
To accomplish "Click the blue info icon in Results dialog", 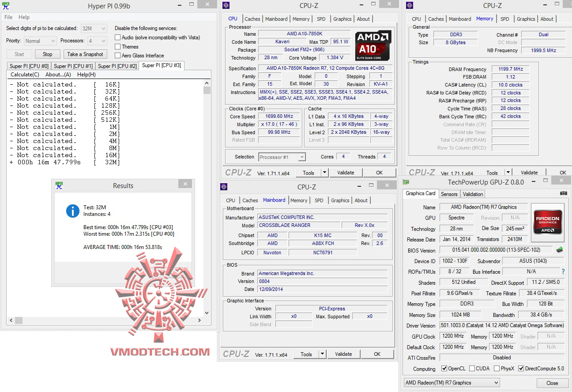I will 72,211.
